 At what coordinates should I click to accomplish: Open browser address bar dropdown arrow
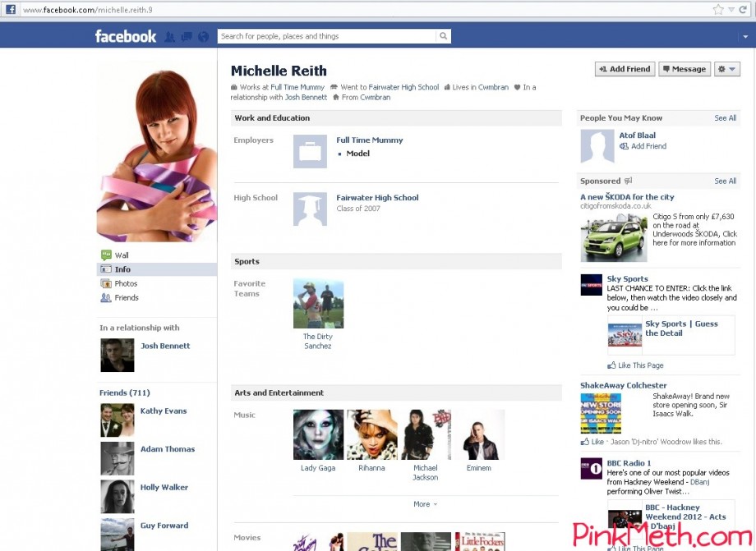pos(731,10)
